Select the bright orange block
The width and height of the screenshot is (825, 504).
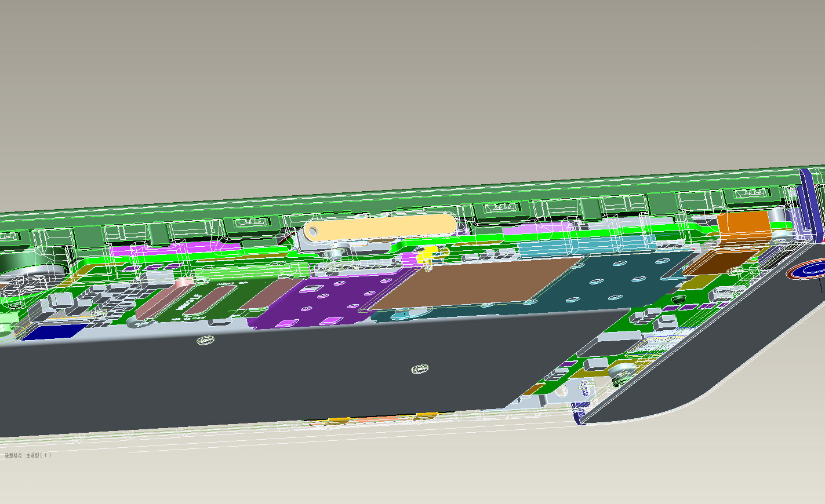(743, 228)
